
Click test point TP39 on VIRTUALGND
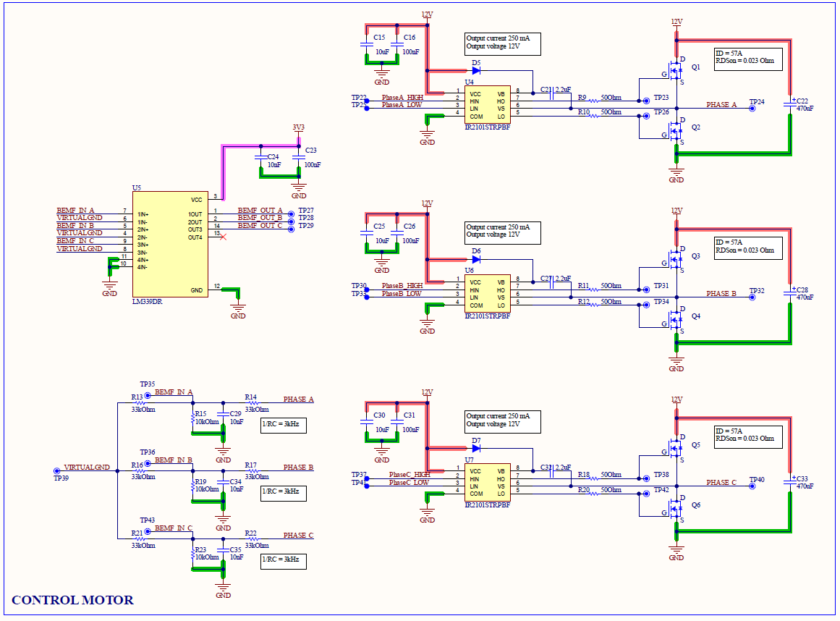56,471
